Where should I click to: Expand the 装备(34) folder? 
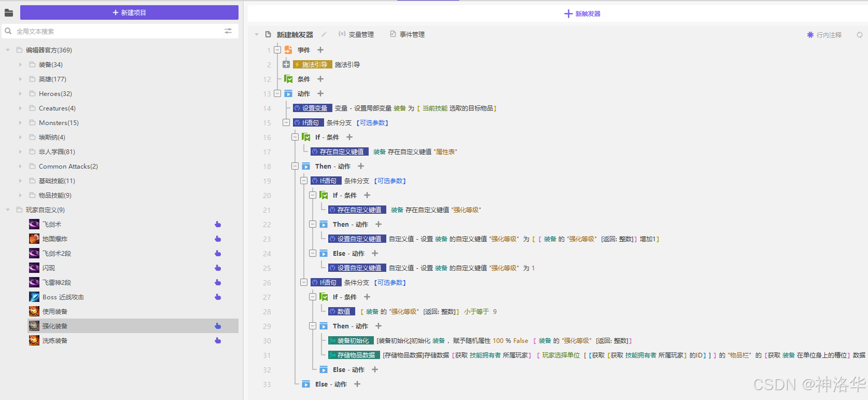pyautogui.click(x=21, y=65)
